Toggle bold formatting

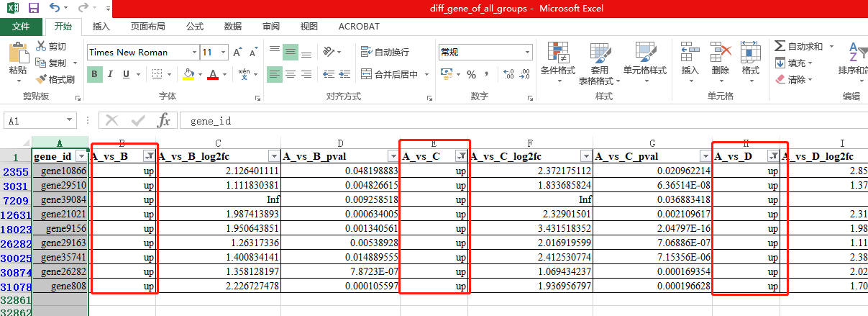point(94,74)
